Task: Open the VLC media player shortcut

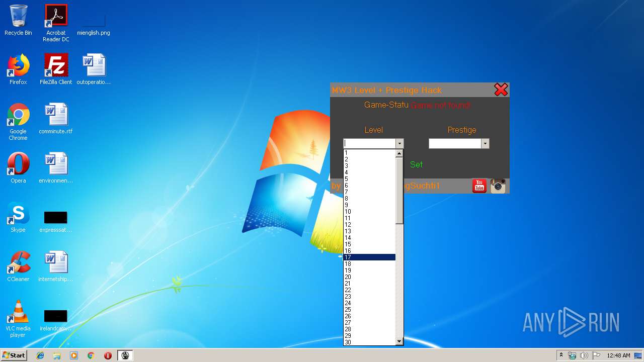Action: 18,319
